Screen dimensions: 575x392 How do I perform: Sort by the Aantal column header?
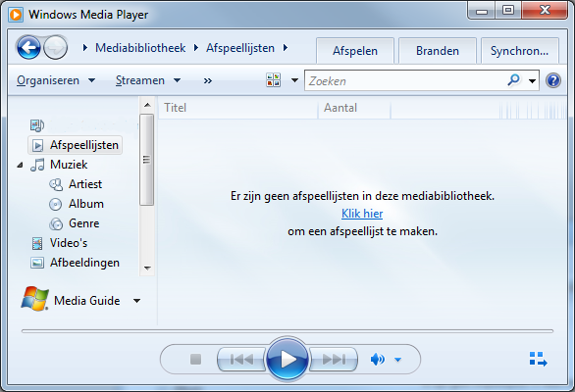pyautogui.click(x=354, y=108)
